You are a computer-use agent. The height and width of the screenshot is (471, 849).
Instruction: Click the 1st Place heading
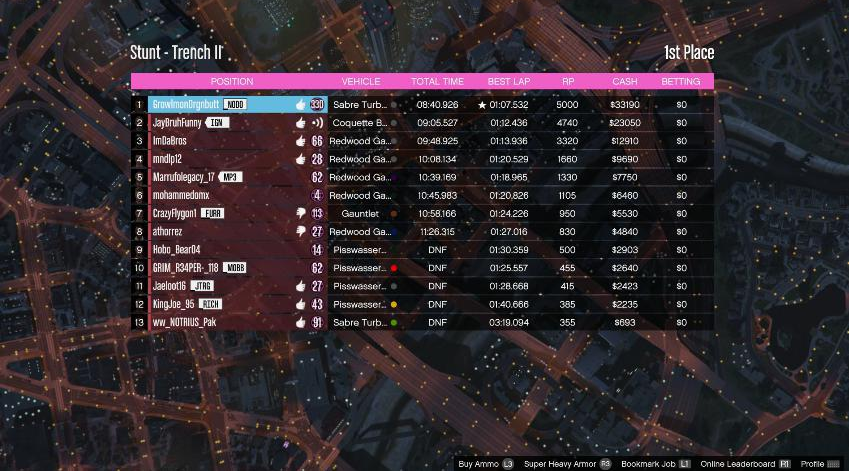689,53
